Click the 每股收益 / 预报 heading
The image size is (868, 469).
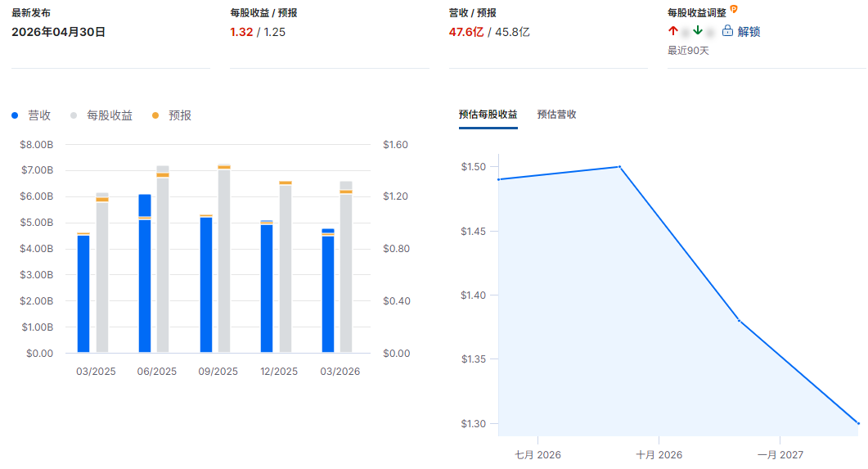[x=263, y=13]
